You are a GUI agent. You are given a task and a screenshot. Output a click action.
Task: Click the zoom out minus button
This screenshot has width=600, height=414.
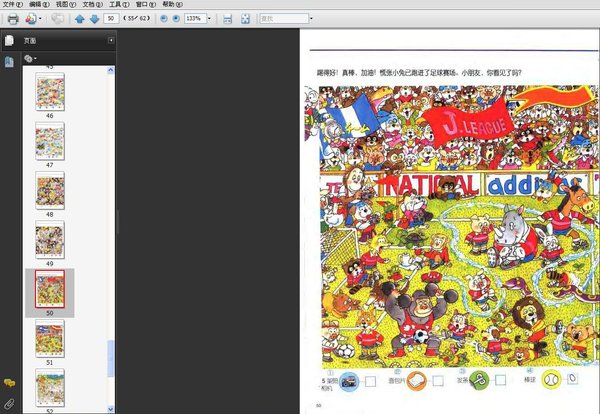point(164,18)
